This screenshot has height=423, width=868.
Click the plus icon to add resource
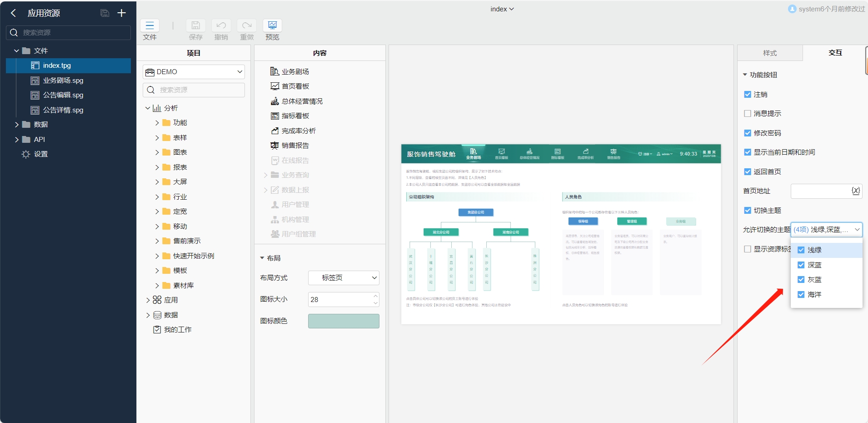(121, 13)
